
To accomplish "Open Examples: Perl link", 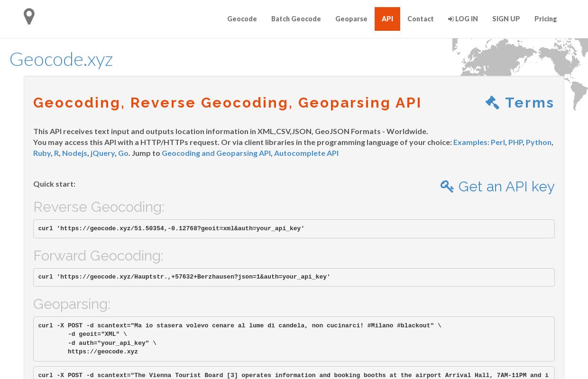I will 479,142.
